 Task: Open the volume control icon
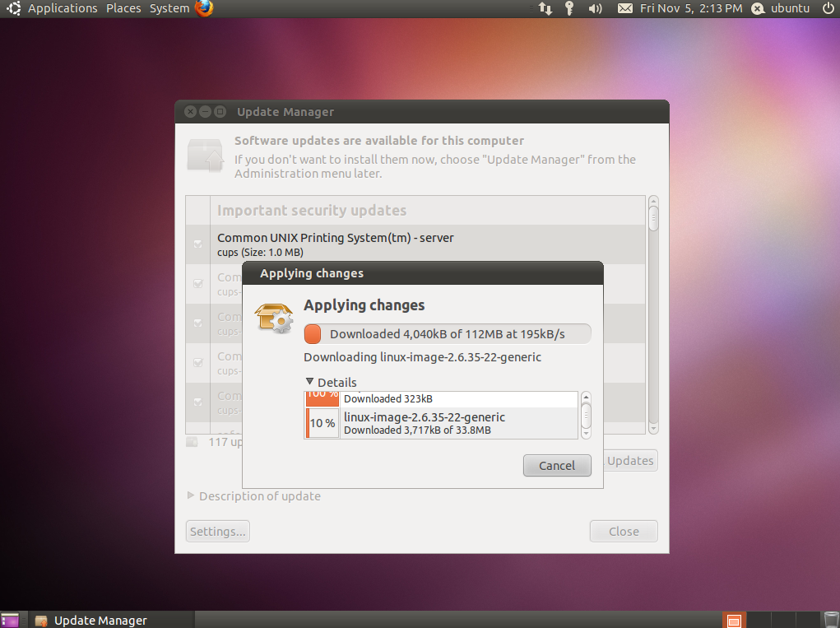594,9
